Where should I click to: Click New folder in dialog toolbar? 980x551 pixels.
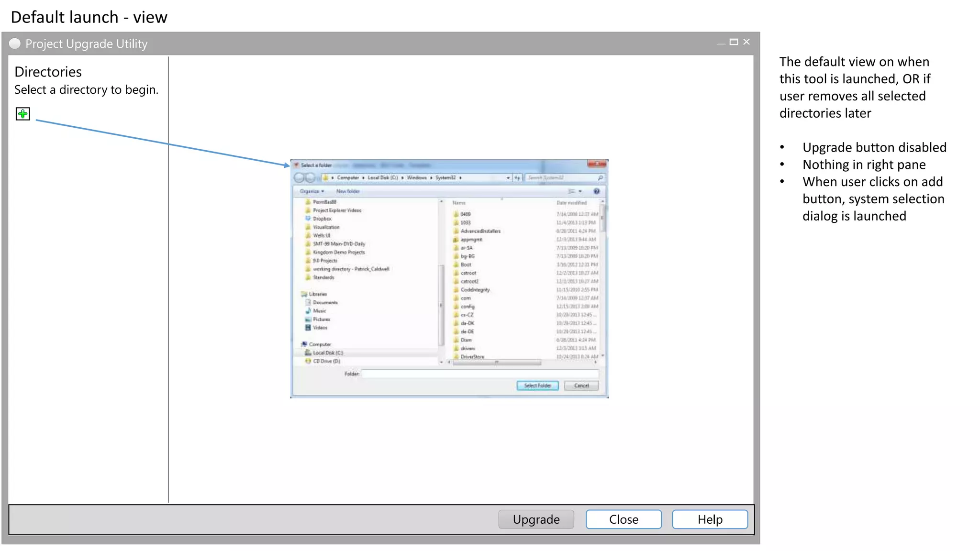(348, 191)
